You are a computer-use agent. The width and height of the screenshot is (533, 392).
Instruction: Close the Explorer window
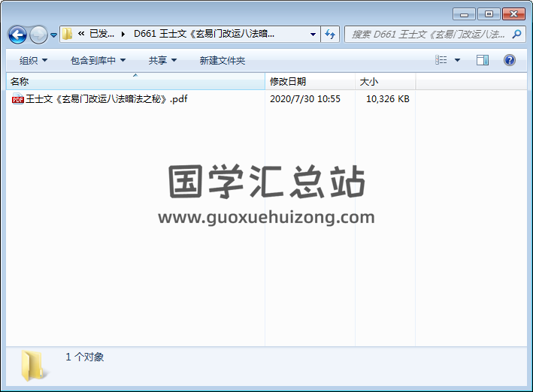tap(513, 14)
